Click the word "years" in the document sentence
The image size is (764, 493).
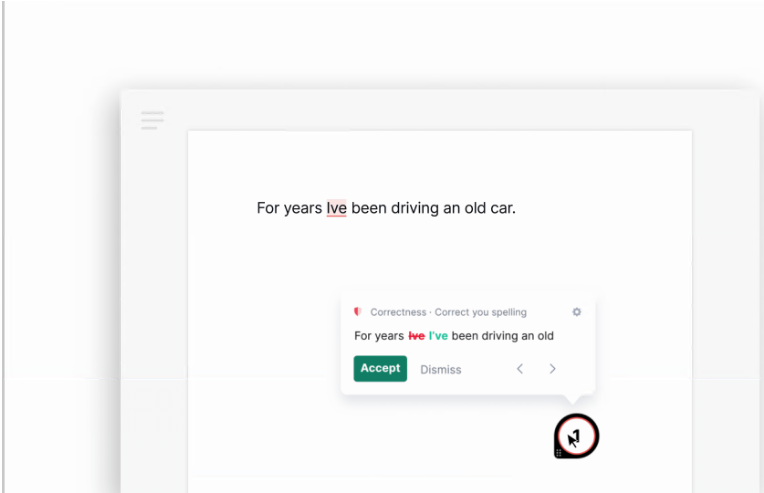303,209
